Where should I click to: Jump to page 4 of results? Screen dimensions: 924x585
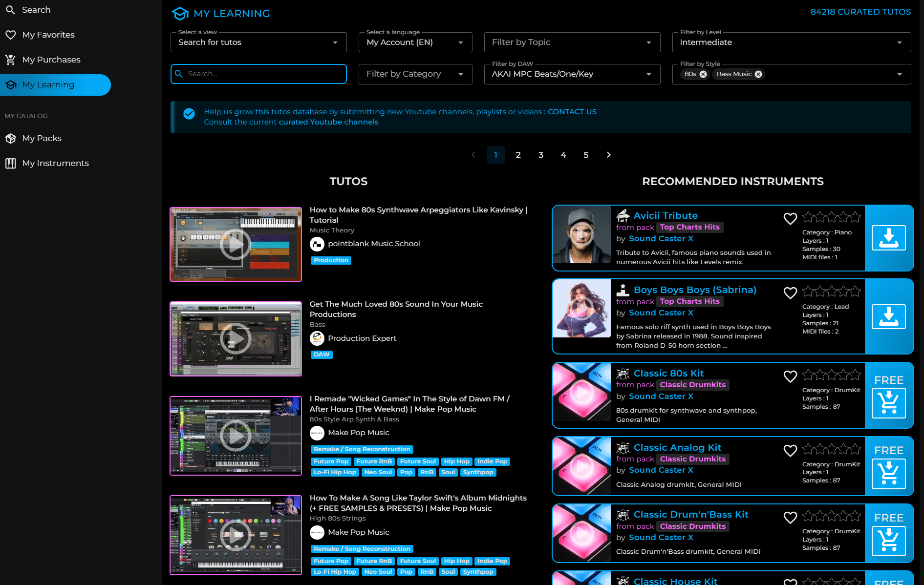pyautogui.click(x=563, y=155)
